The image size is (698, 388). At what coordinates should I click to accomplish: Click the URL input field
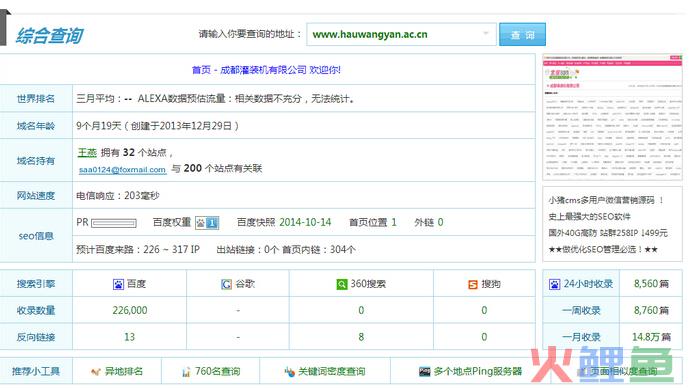click(x=401, y=34)
